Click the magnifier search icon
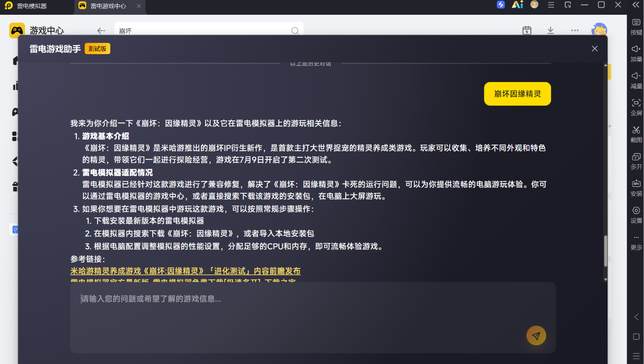The width and height of the screenshot is (644, 364). click(295, 30)
